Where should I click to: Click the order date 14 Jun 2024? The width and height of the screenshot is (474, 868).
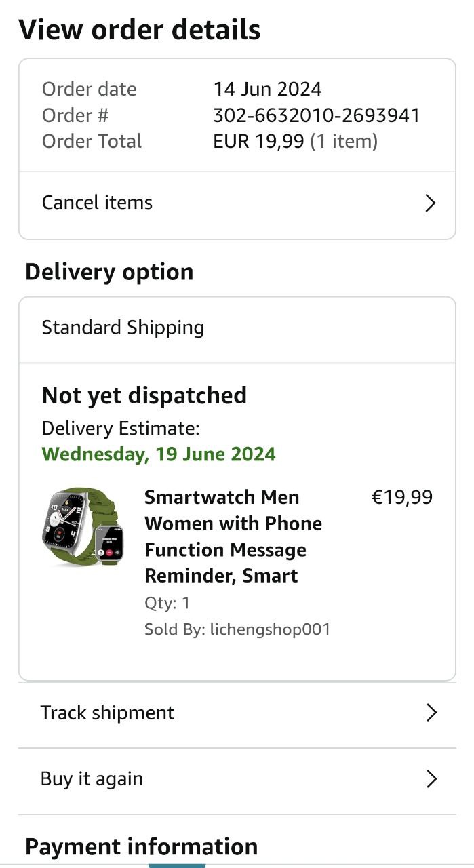[267, 89]
